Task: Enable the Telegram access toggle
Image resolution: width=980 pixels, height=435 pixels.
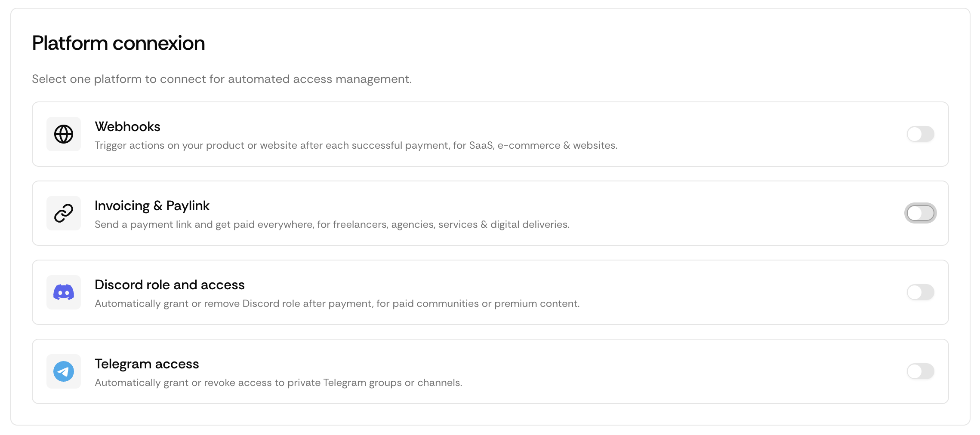Action: point(920,371)
